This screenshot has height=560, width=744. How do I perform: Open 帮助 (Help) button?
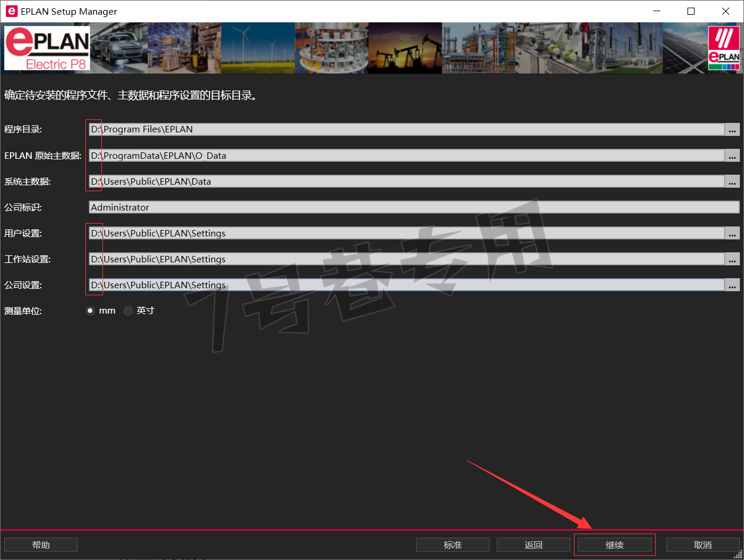coord(41,545)
